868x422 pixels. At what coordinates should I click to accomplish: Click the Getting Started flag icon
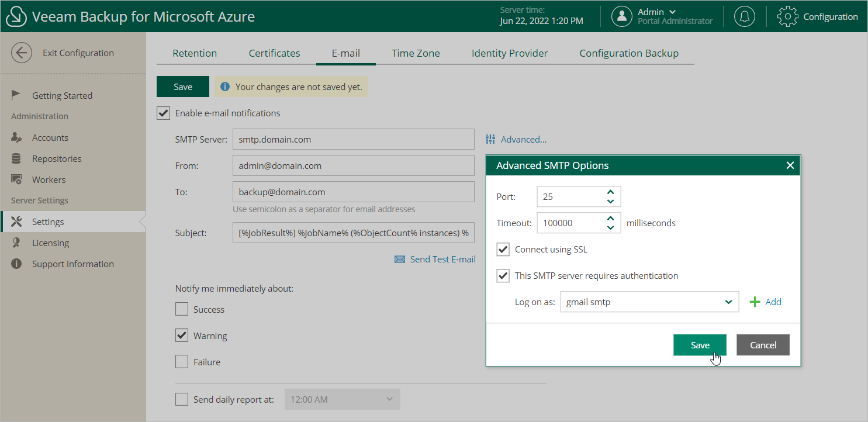click(x=16, y=95)
